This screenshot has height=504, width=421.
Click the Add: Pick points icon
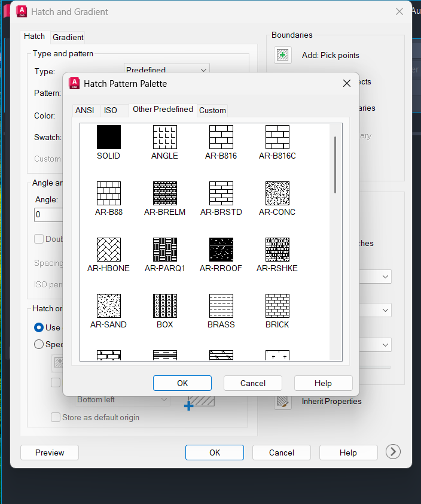(x=283, y=55)
